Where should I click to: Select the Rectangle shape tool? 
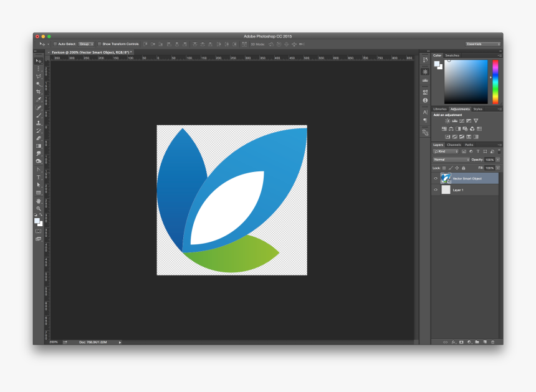39,193
